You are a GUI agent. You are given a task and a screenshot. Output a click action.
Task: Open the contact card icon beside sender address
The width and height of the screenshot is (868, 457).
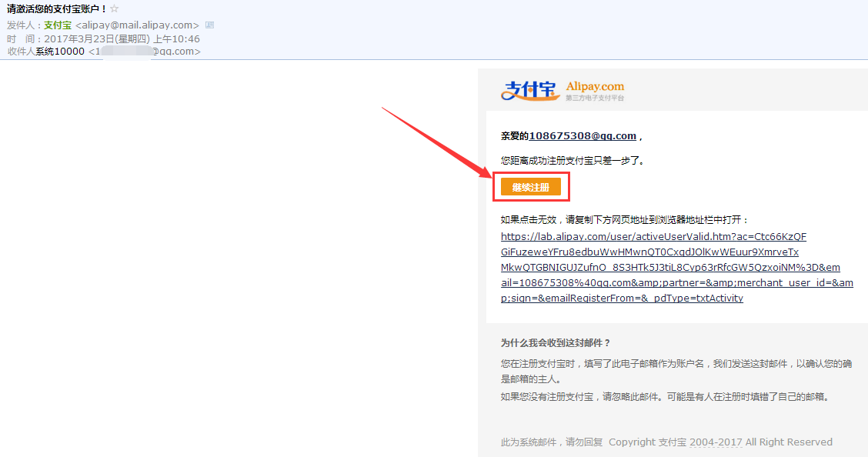coord(209,25)
